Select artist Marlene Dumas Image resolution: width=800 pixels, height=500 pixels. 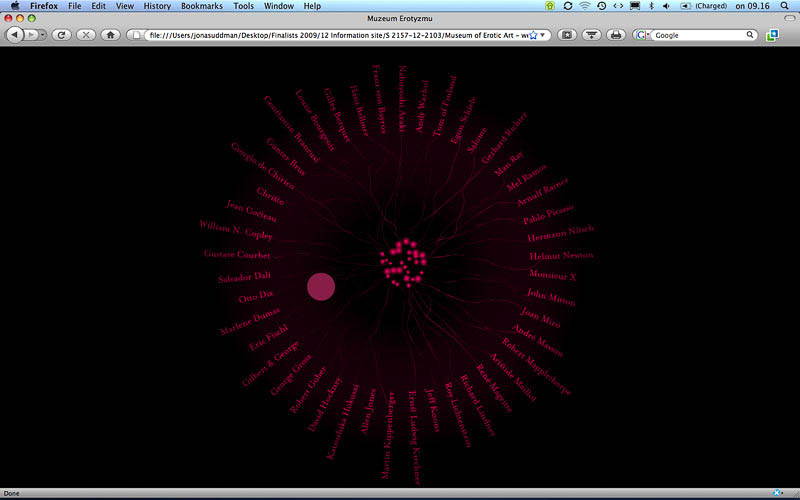[x=250, y=321]
